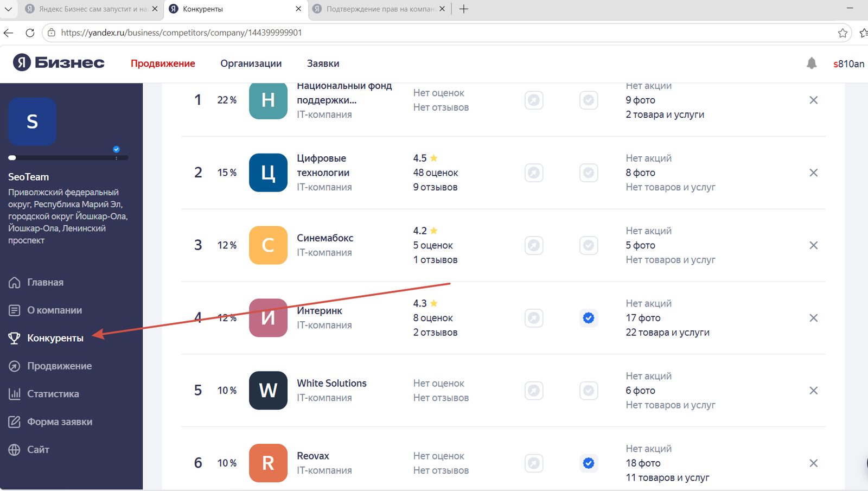Click the trophy icon beside Конкуренты
Viewport: 868px width, 491px height.
pos(14,338)
